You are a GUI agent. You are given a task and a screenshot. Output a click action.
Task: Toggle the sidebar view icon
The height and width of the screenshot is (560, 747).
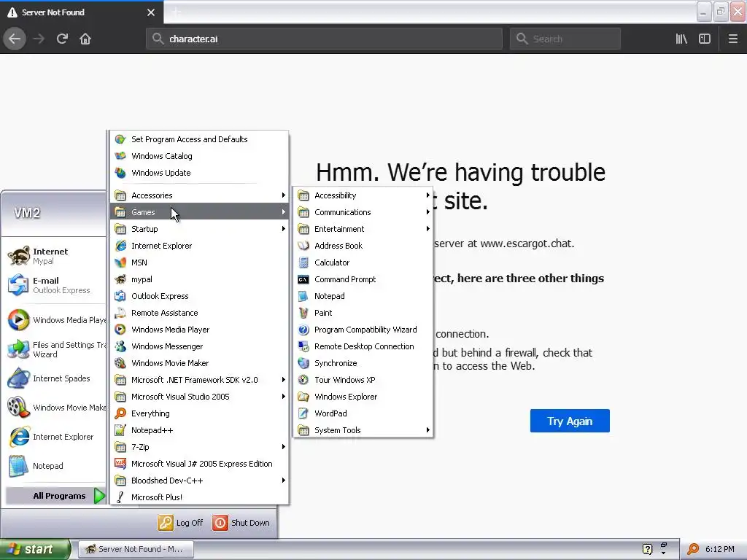(705, 39)
